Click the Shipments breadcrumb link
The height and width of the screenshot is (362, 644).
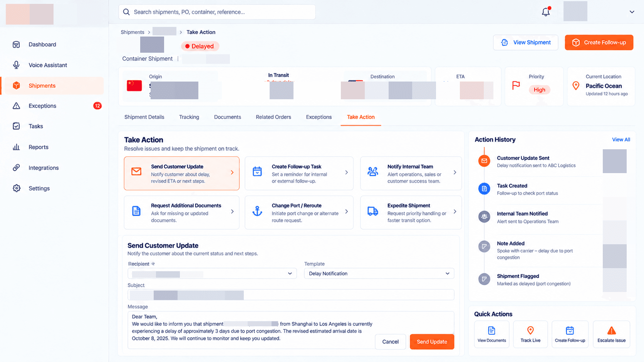132,32
